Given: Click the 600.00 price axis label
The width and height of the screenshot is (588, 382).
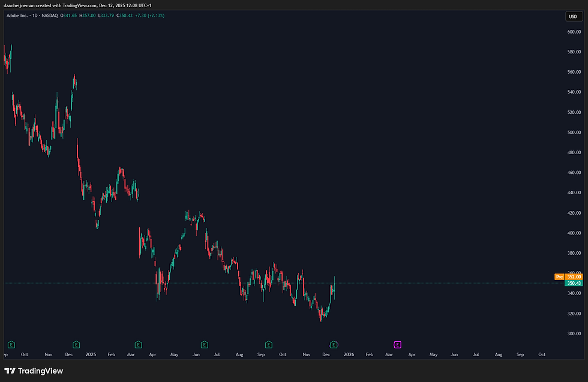Looking at the screenshot, I should (x=574, y=32).
